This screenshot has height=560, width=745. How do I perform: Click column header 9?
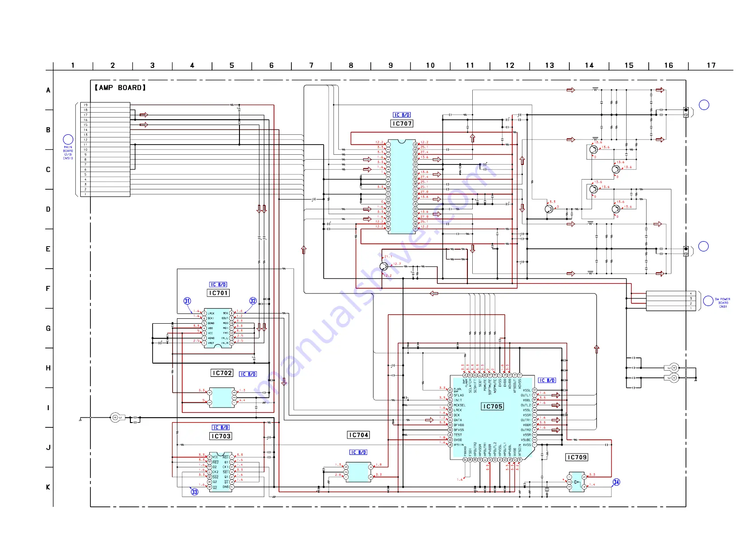(391, 65)
